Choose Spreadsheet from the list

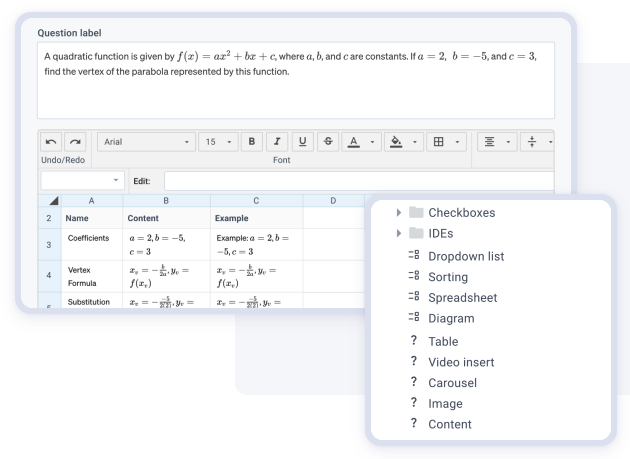click(x=462, y=297)
